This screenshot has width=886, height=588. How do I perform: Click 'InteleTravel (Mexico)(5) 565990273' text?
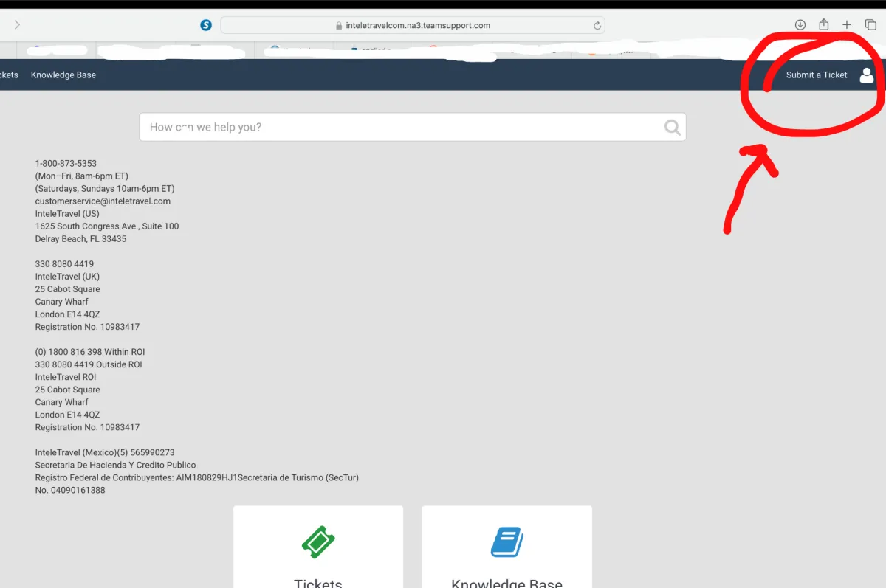(x=105, y=452)
